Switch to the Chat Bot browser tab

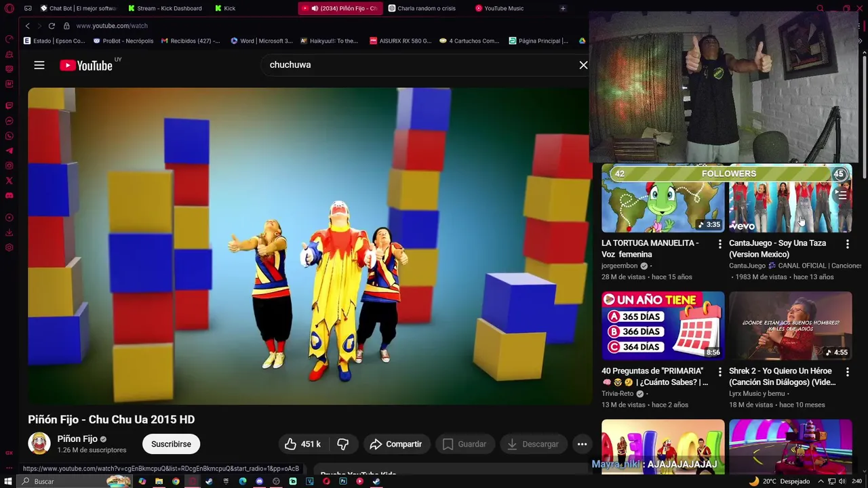[x=79, y=8]
